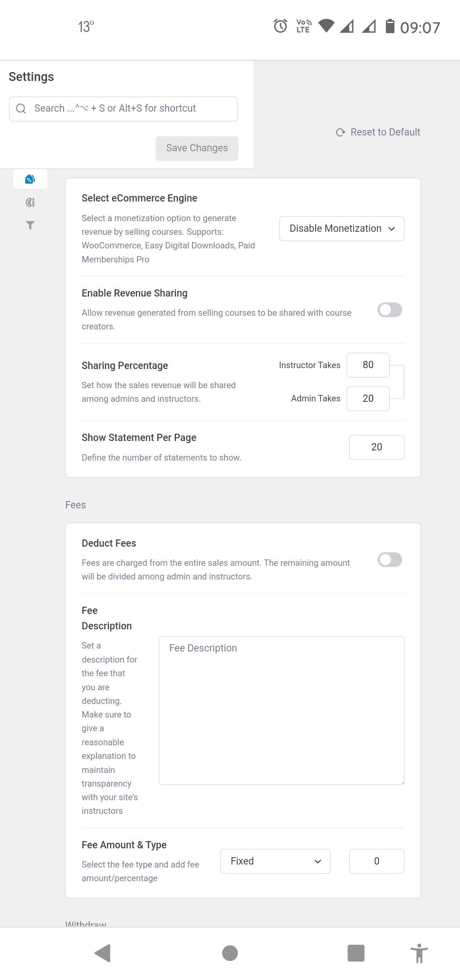Tap the accessibility figure icon
Screen dimensions: 460x980
(419, 953)
